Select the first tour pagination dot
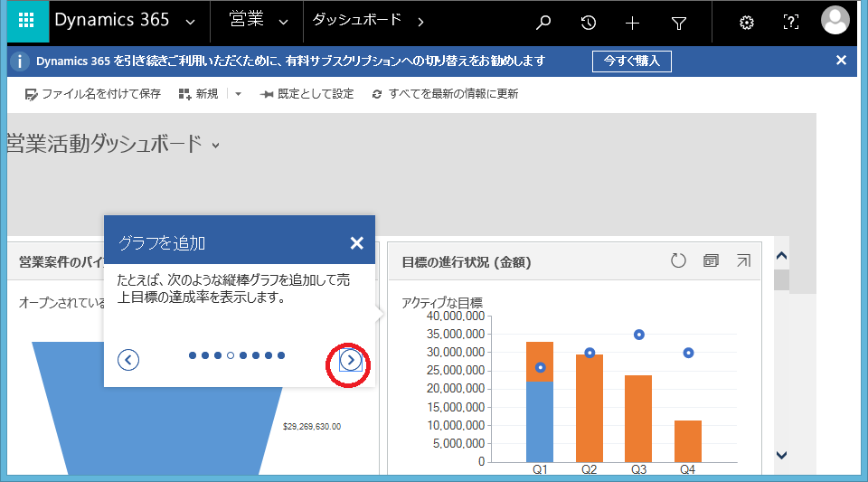This screenshot has height=482, width=868. 193,355
